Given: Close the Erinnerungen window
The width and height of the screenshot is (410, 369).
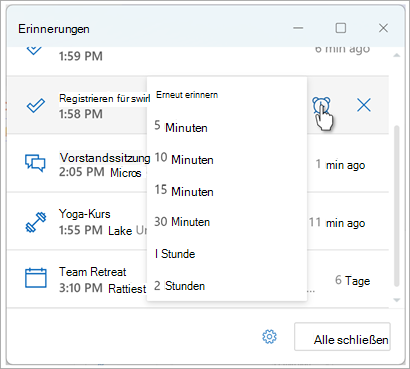Looking at the screenshot, I should (383, 28).
